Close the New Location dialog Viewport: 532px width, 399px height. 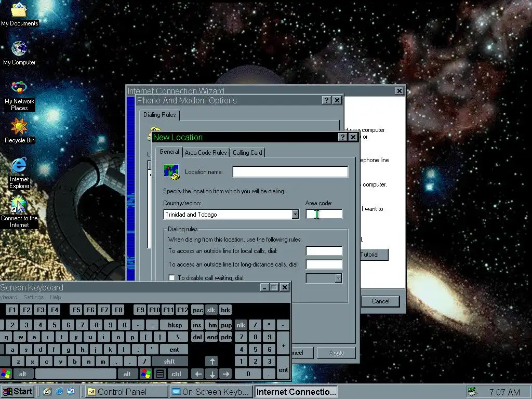point(353,137)
